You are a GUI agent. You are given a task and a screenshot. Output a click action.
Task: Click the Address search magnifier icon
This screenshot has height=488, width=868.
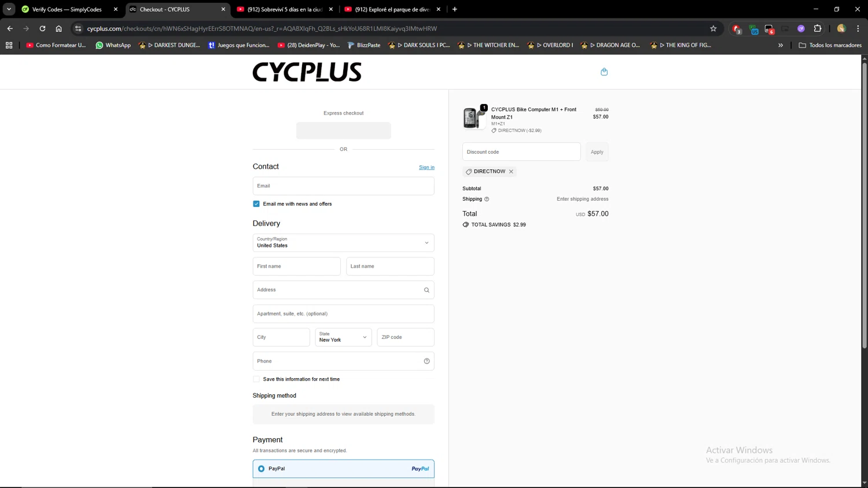426,290
